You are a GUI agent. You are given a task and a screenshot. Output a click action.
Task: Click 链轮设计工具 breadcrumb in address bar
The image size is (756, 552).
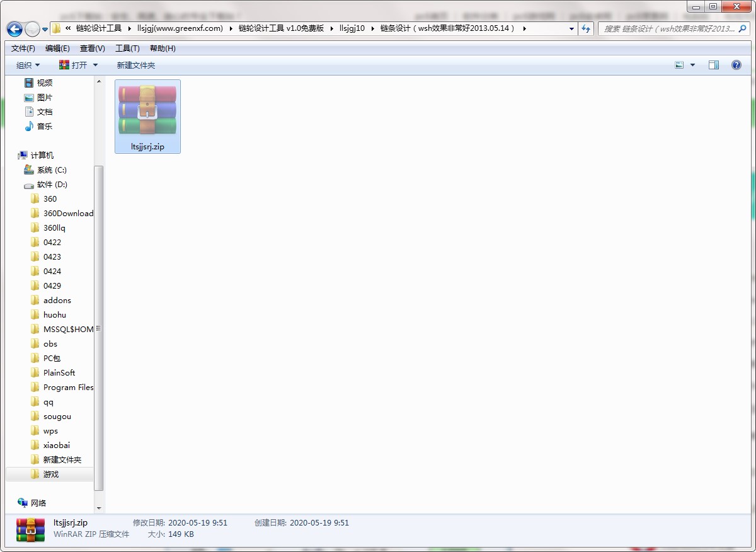[98, 28]
